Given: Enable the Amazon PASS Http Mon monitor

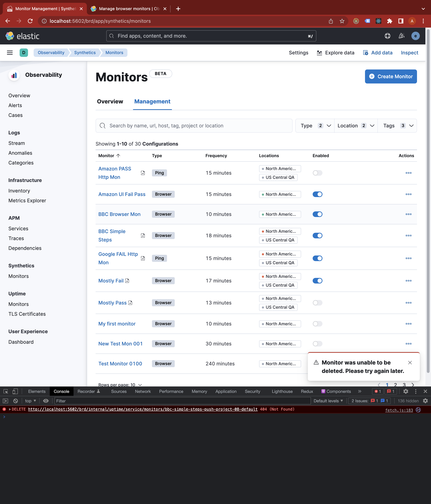Looking at the screenshot, I should [x=317, y=173].
